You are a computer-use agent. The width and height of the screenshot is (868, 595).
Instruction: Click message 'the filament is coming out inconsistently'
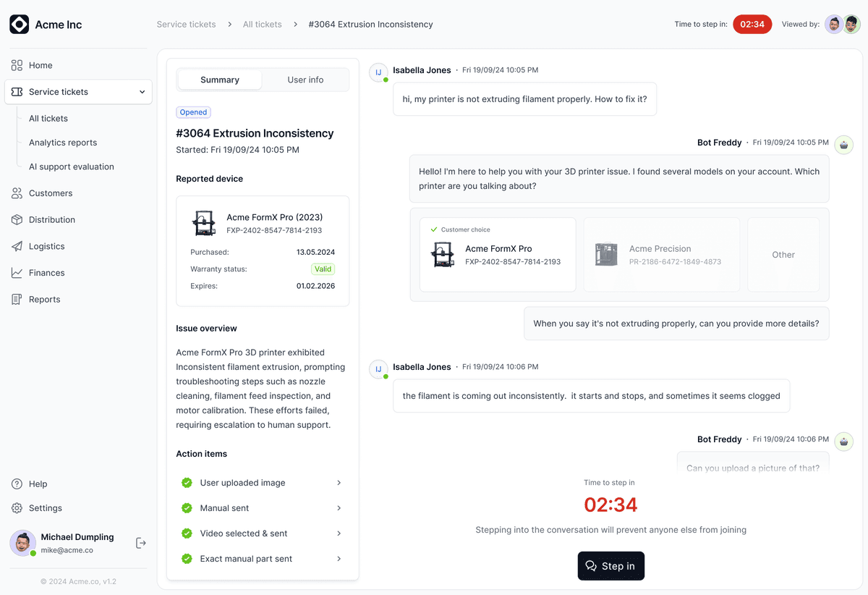click(592, 396)
